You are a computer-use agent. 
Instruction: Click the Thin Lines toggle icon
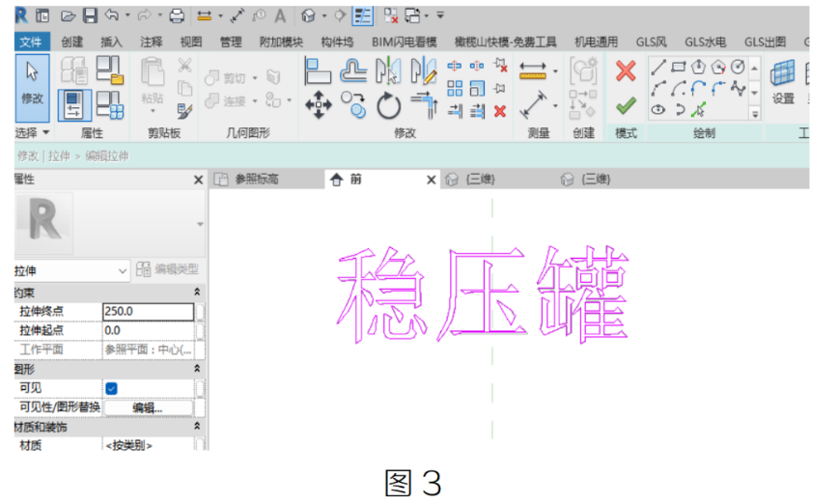[x=362, y=15]
